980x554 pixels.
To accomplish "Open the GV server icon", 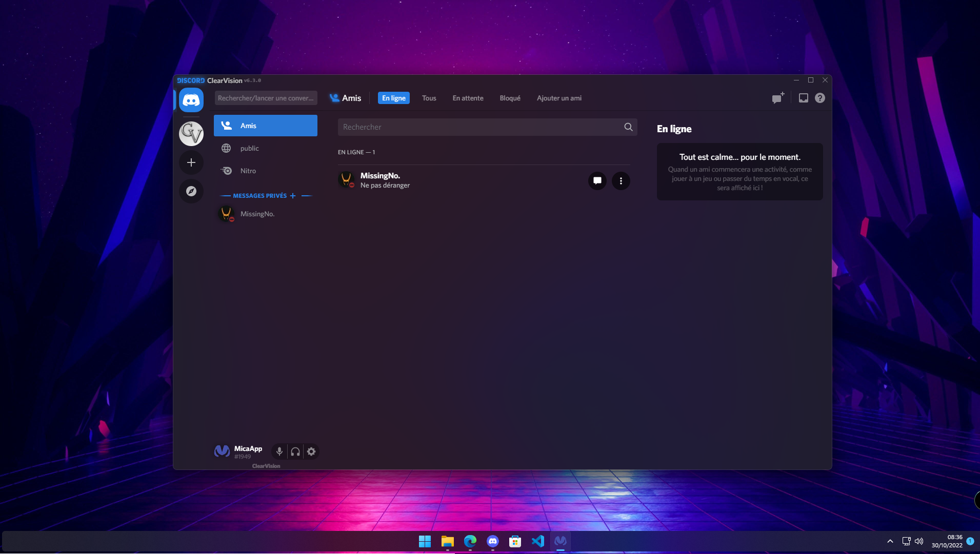I will pos(191,134).
